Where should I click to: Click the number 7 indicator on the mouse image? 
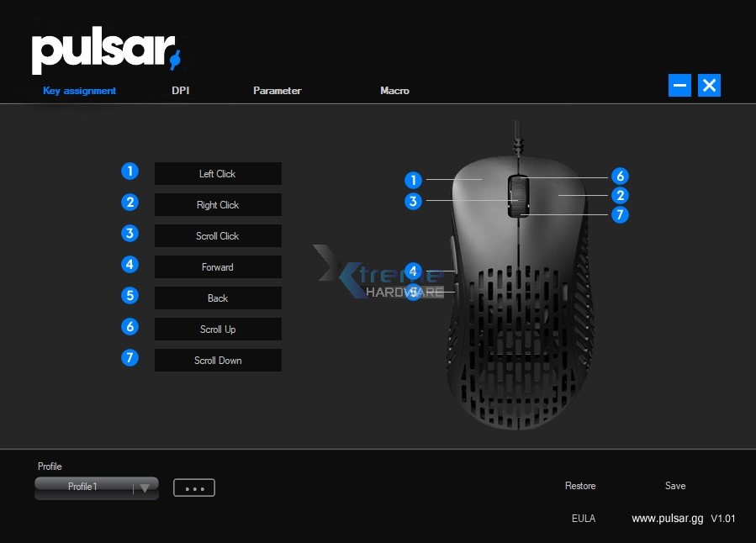[620, 214]
